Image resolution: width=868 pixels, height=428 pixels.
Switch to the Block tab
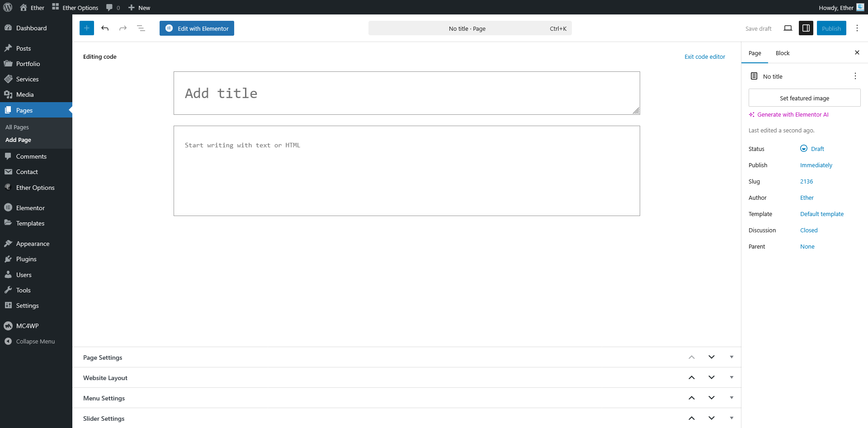coord(782,53)
